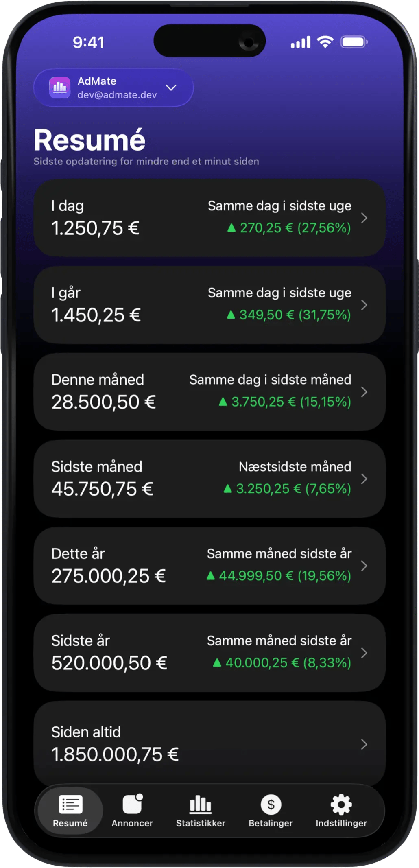This screenshot has height=868, width=419.
Task: Open Statistikker bar chart icon
Action: point(201,804)
